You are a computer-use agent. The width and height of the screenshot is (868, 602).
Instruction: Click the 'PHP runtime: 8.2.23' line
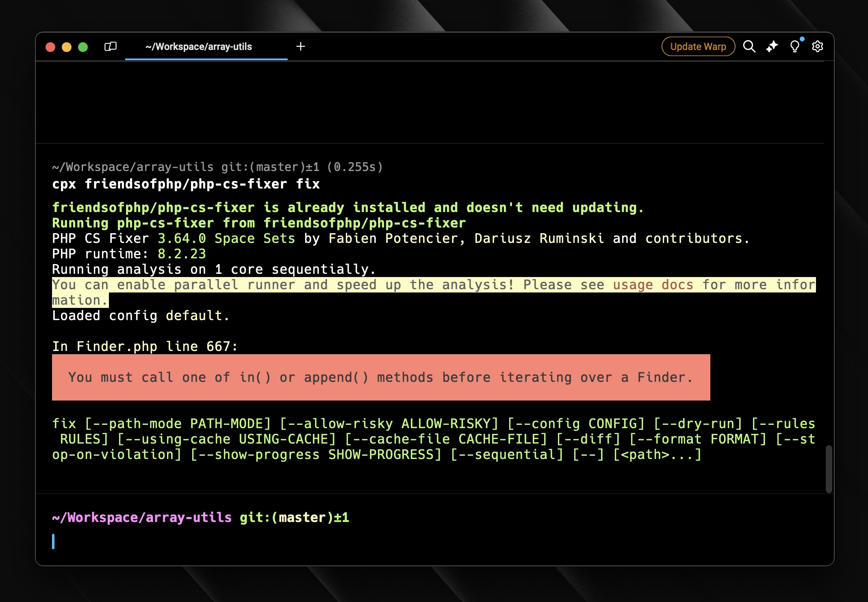pos(129,254)
